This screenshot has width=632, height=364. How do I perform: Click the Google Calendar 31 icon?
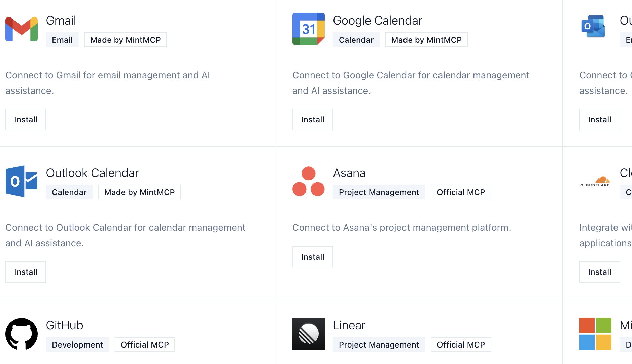[x=308, y=29]
